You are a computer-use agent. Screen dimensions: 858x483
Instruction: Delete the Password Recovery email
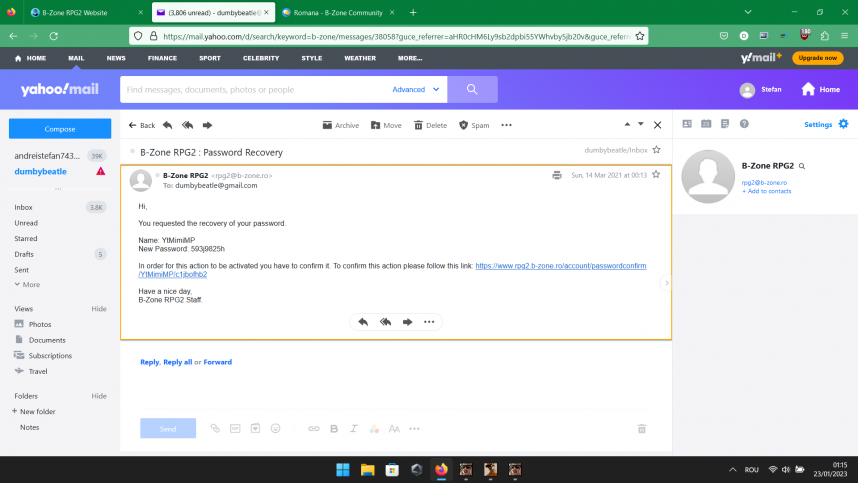[x=431, y=125]
